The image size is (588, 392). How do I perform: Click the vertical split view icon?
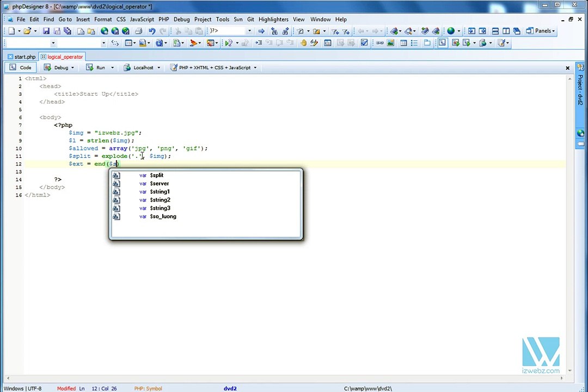pyautogui.click(x=506, y=31)
